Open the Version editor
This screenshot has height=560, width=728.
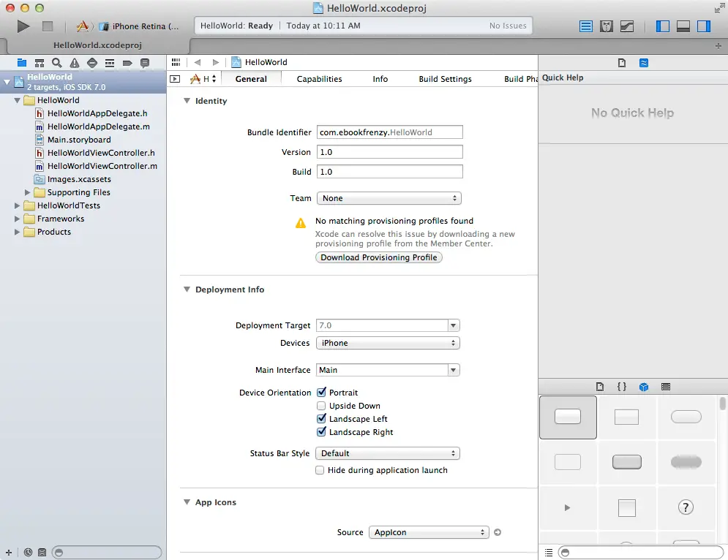[x=627, y=26]
